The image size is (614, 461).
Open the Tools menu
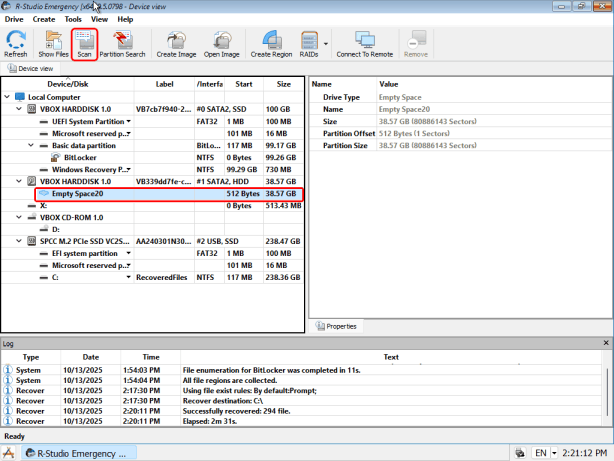coord(73,19)
